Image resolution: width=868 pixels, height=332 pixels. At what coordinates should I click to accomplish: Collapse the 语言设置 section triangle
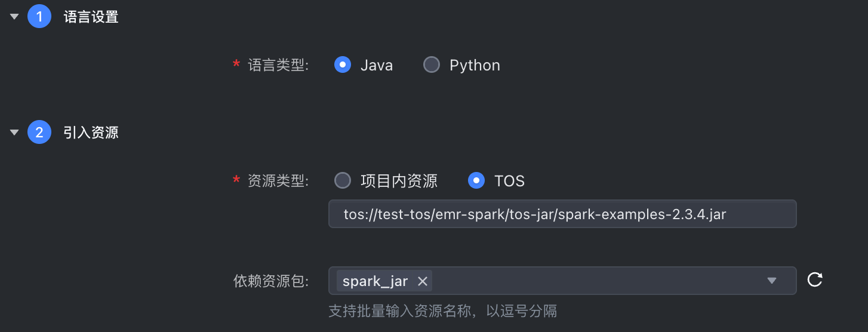tap(15, 17)
